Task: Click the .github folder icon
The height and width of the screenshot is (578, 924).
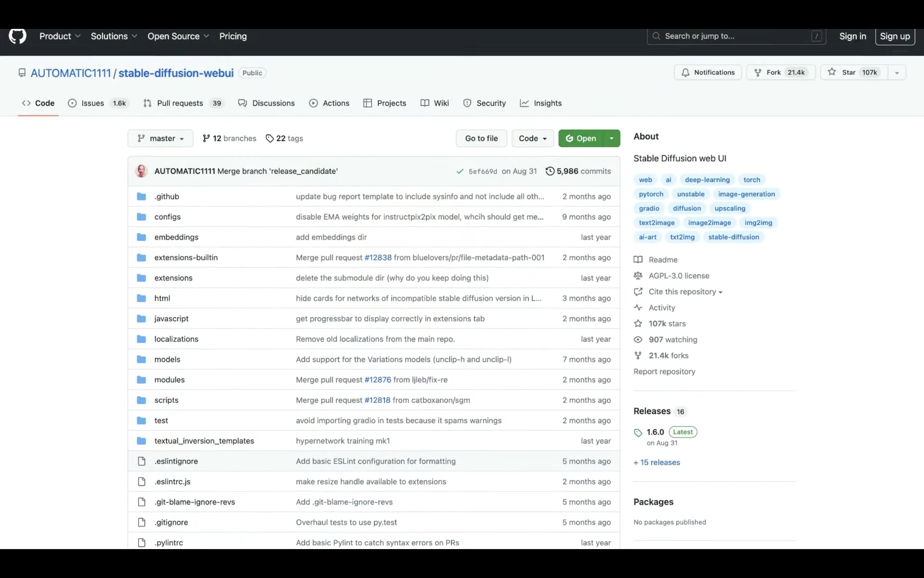Action: 141,197
